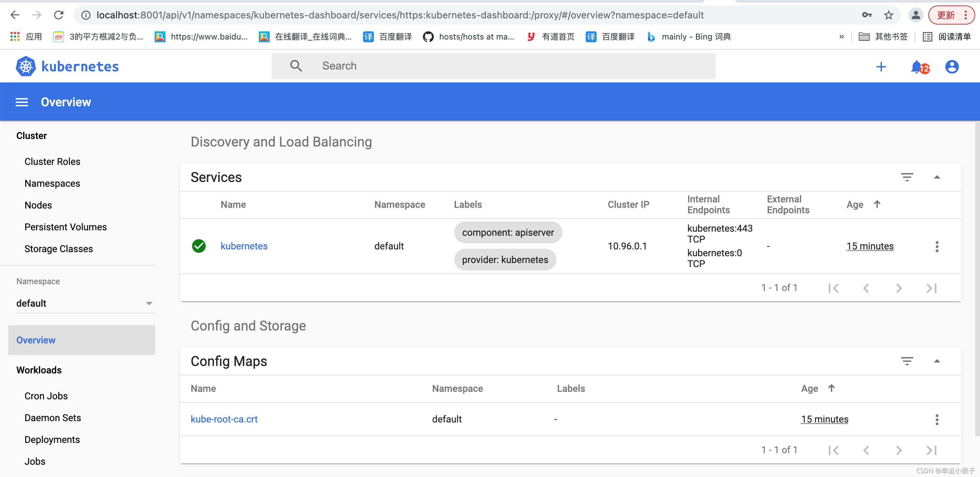
Task: Open Deployments in the sidebar
Action: [x=52, y=439]
